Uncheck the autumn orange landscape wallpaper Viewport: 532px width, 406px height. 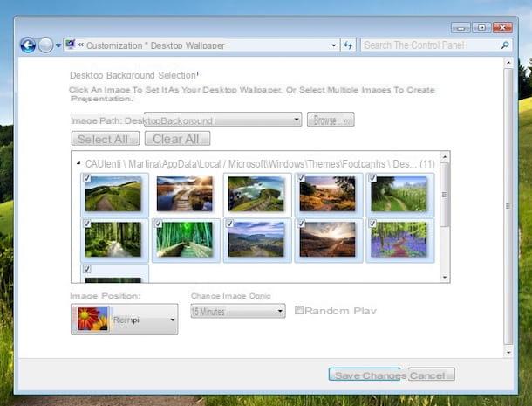tap(301, 178)
